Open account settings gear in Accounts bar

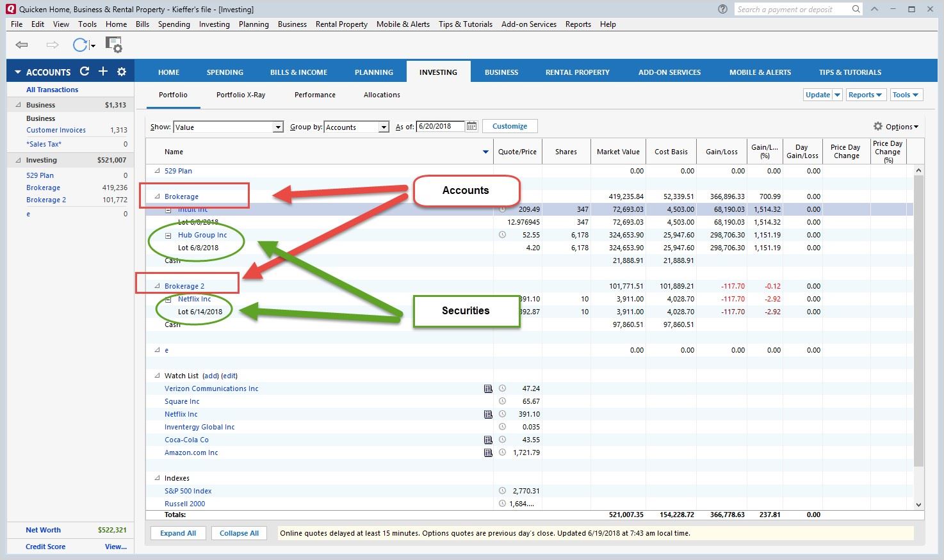[x=122, y=72]
